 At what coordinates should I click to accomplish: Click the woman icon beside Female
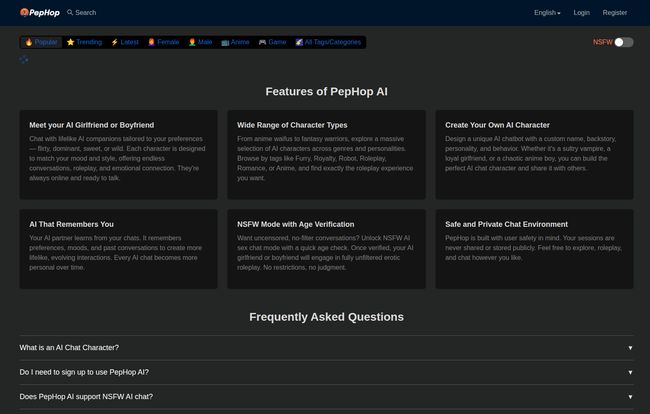pyautogui.click(x=151, y=42)
